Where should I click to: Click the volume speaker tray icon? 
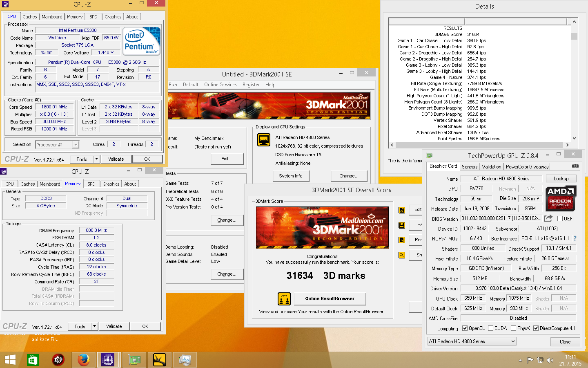pyautogui.click(x=550, y=360)
